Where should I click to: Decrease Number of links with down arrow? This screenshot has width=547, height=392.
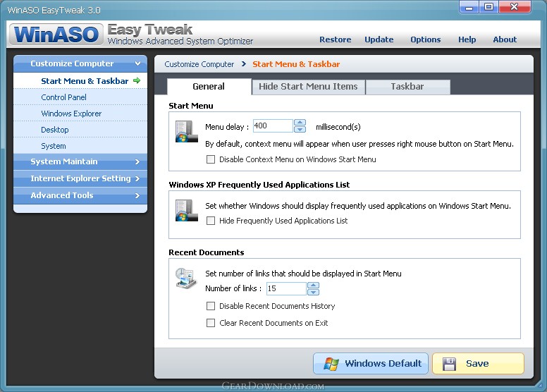click(313, 292)
